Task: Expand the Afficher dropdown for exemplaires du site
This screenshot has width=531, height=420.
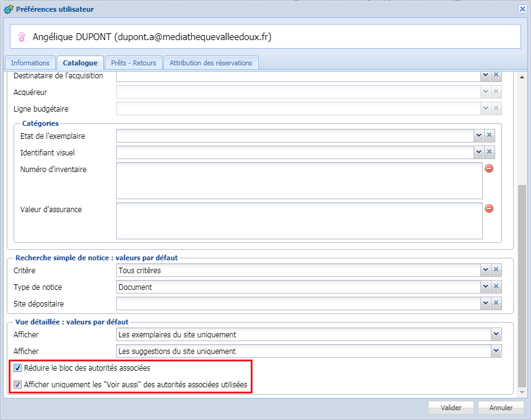Action: click(x=496, y=334)
